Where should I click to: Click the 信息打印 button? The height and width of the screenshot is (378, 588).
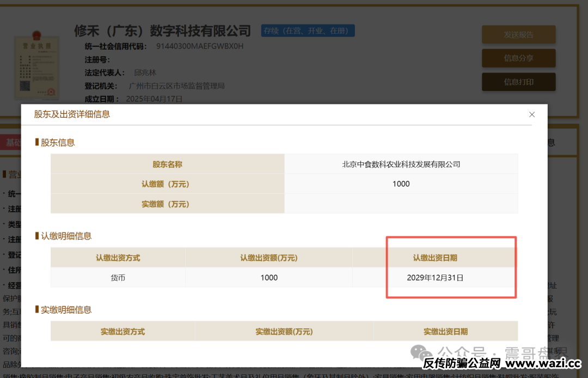coord(518,82)
